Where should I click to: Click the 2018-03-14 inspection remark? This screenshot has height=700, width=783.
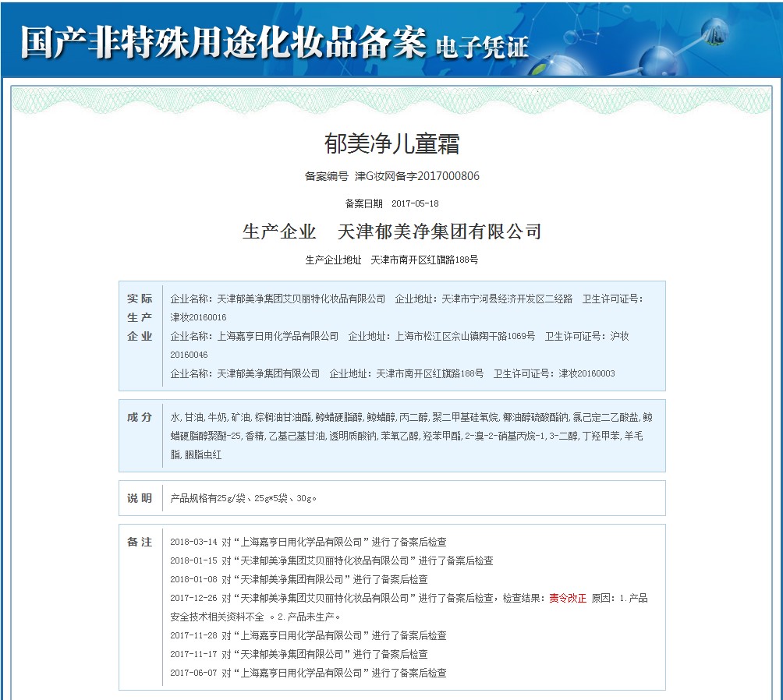click(308, 543)
